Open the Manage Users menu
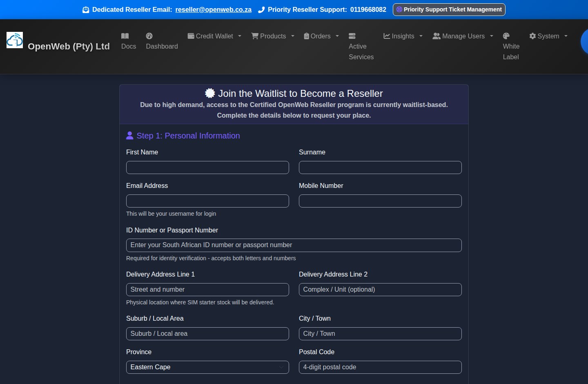 (x=463, y=36)
